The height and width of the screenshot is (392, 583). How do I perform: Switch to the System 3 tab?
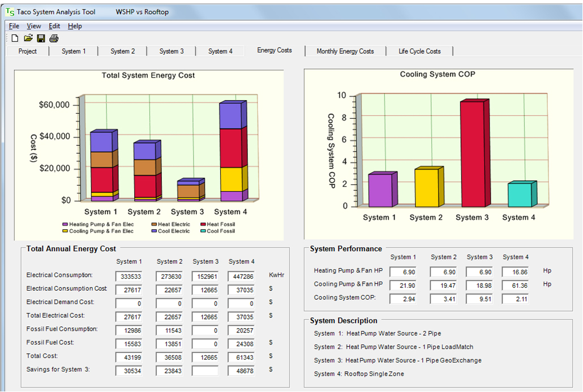[x=172, y=51]
